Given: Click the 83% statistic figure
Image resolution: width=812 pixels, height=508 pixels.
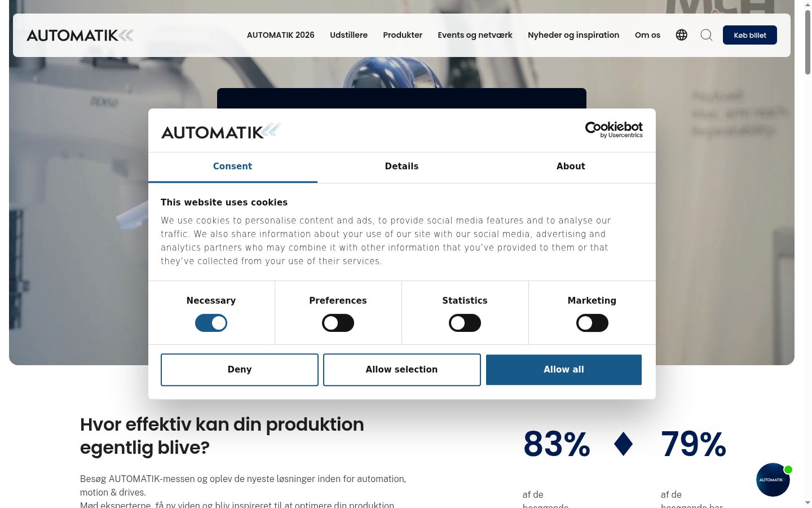Looking at the screenshot, I should [557, 444].
